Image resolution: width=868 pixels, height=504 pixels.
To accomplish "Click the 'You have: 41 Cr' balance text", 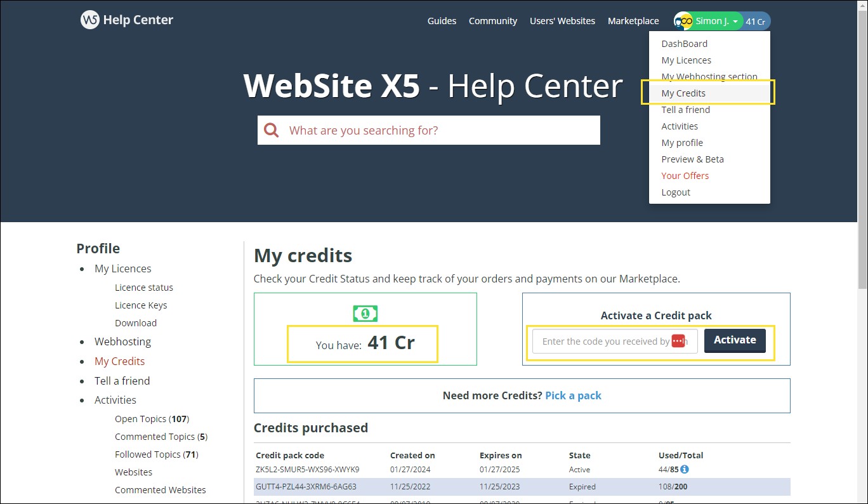I will [x=365, y=343].
